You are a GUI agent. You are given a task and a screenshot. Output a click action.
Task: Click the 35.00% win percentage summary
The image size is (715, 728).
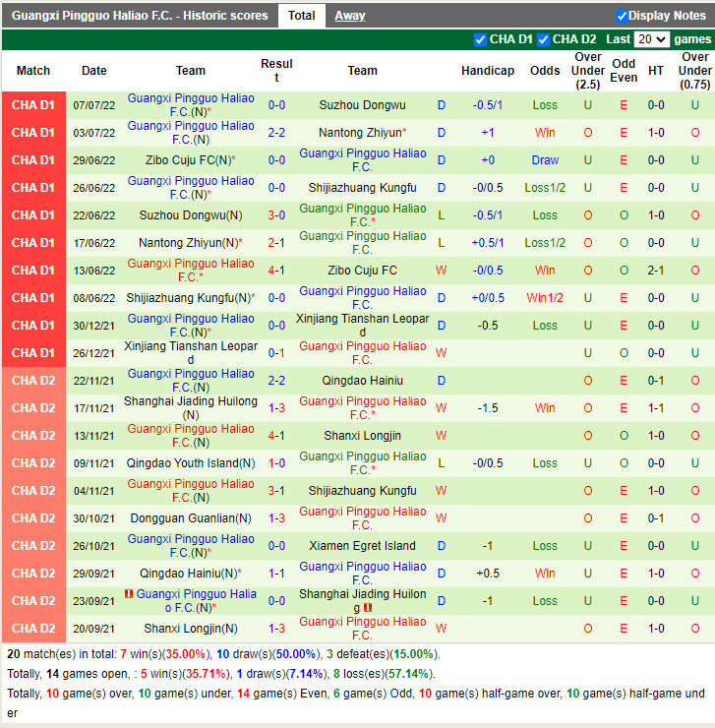click(x=186, y=654)
